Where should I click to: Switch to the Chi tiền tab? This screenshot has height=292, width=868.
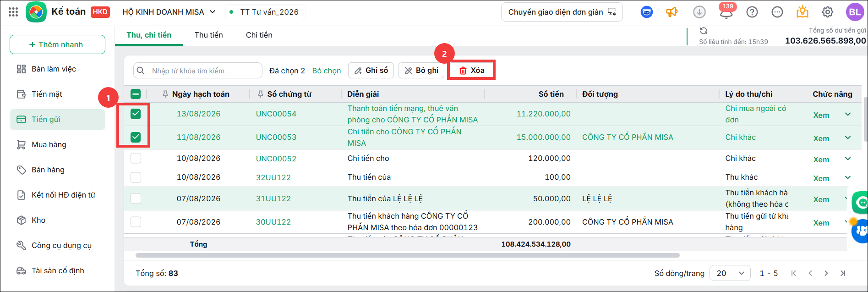click(259, 35)
